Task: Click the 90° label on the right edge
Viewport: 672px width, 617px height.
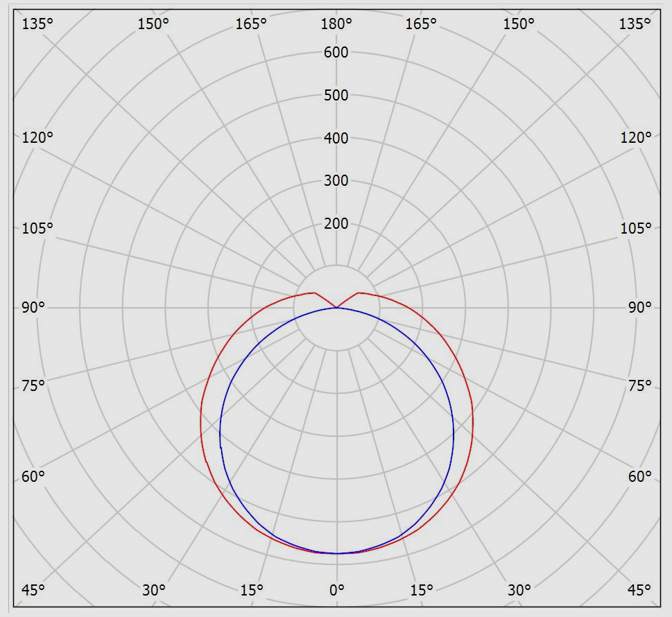Action: click(x=640, y=307)
